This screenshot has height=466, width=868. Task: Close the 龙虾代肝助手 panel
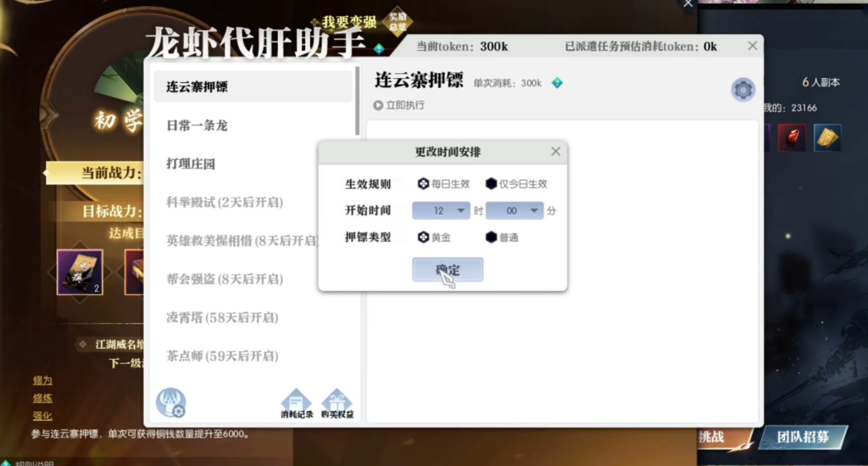click(x=752, y=46)
